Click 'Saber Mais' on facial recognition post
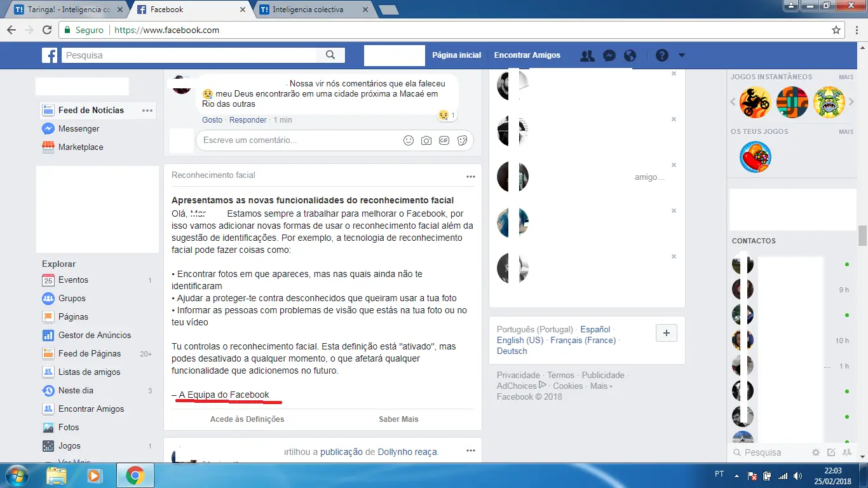 coord(398,419)
